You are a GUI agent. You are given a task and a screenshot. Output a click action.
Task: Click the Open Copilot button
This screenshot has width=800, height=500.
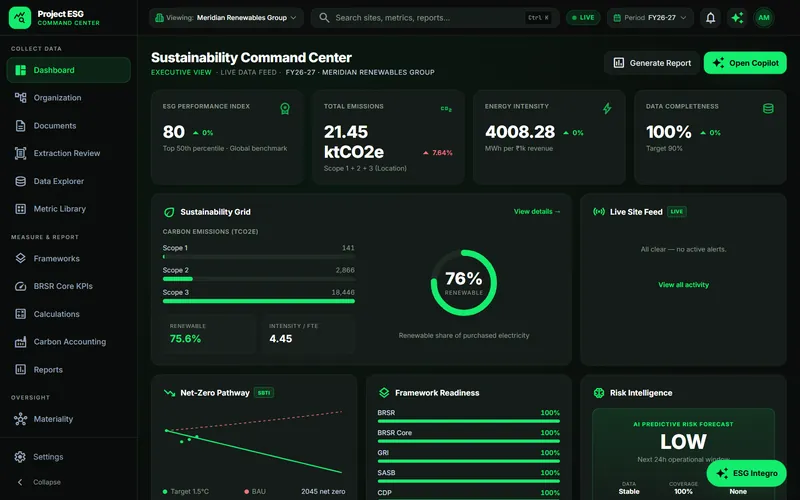pyautogui.click(x=745, y=63)
